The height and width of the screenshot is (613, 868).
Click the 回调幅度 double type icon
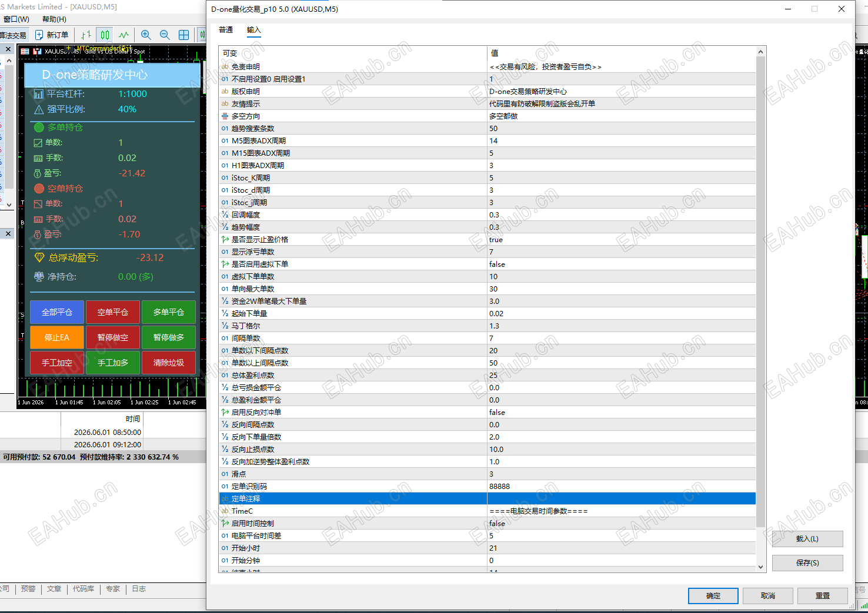click(x=225, y=215)
